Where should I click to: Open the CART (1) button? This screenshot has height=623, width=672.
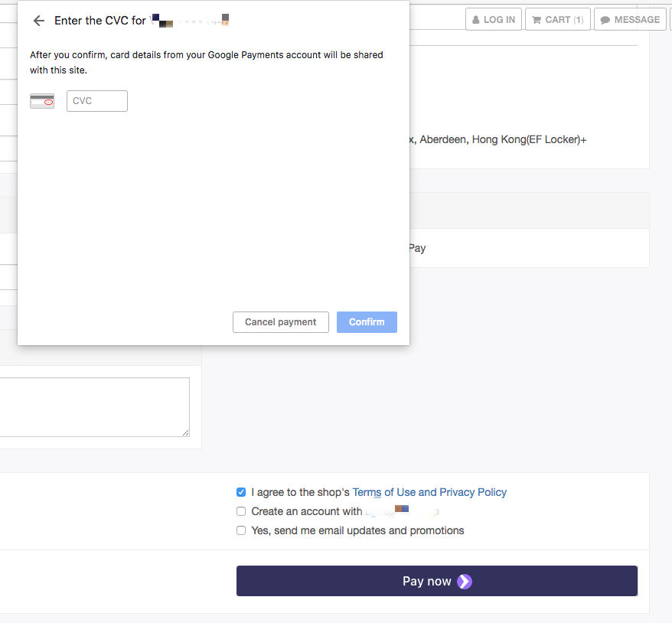(x=557, y=20)
